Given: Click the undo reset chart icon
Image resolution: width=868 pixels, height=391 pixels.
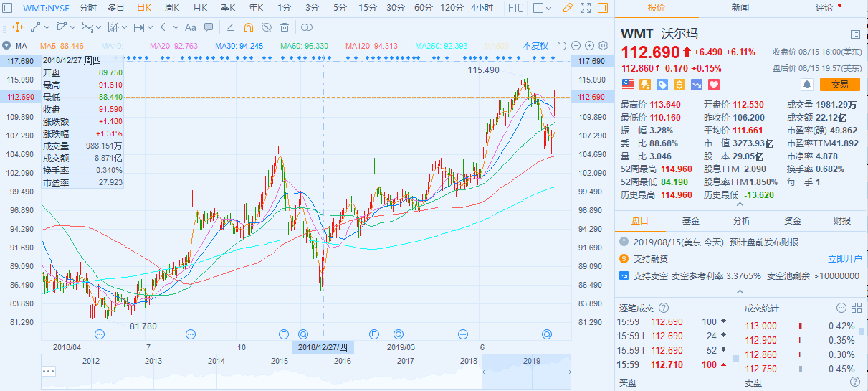Looking at the screenshot, I should pos(562,46).
